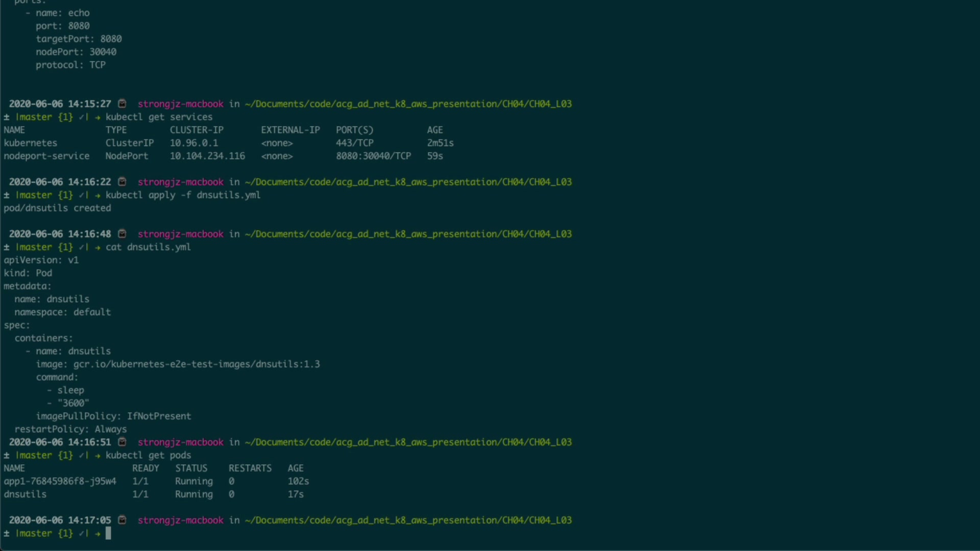Screen dimensions: 980x551
Task: Click cluster IP 10.104.234.116
Action: (x=207, y=156)
